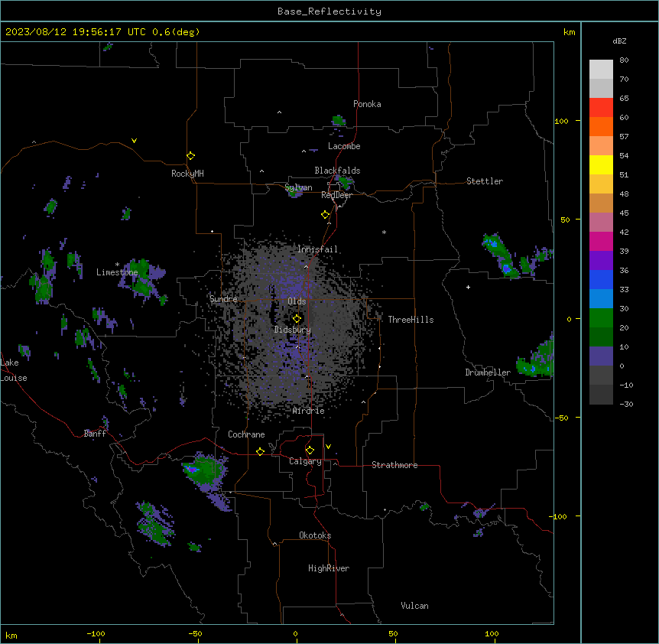Click the Okotoks label
Image resolution: width=659 pixels, height=644 pixels.
click(x=315, y=535)
